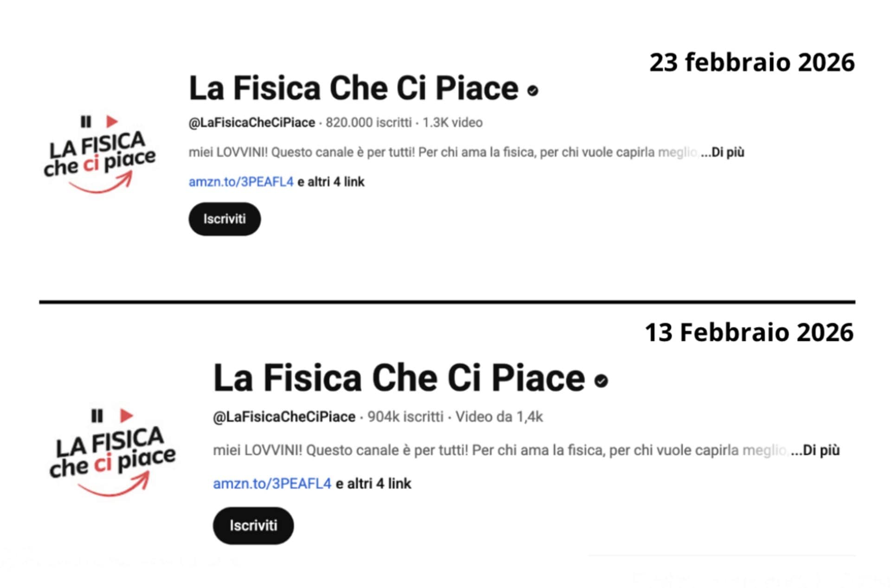Click the amzn.to/3PEAFL4 link under 13 Febbraio
This screenshot has width=891, height=588.
click(271, 483)
